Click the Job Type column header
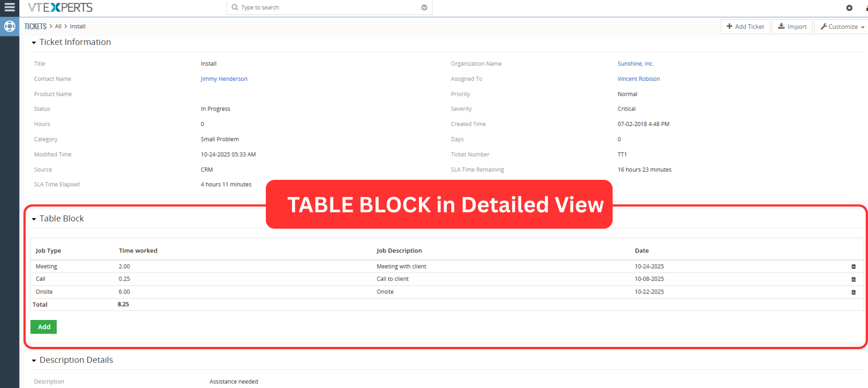This screenshot has height=388, width=868. (48, 251)
